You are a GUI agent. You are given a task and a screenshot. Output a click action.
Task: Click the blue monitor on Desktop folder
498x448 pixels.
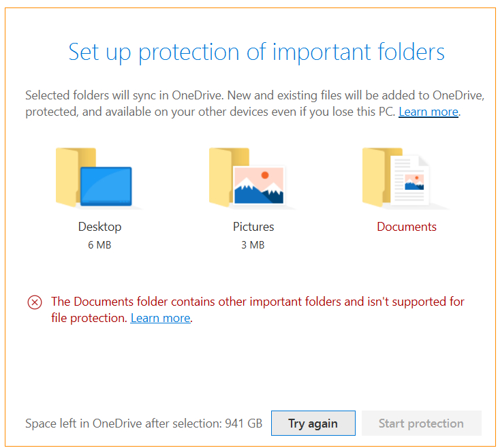coord(106,186)
